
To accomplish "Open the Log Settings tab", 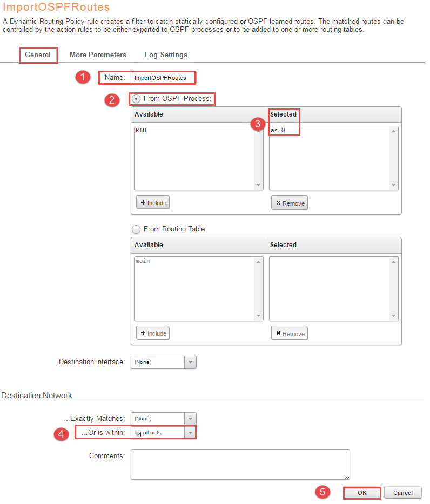I will pos(166,55).
